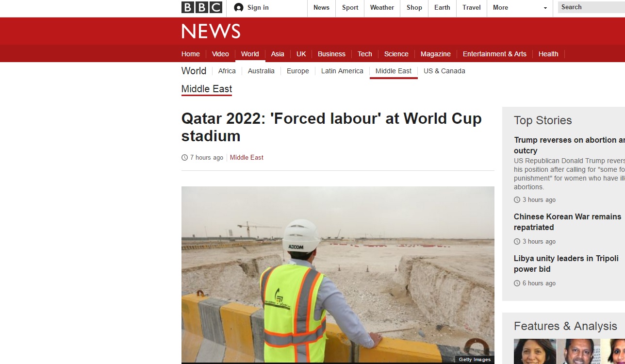Open the Tech news tab
625x364 pixels.
click(x=365, y=54)
